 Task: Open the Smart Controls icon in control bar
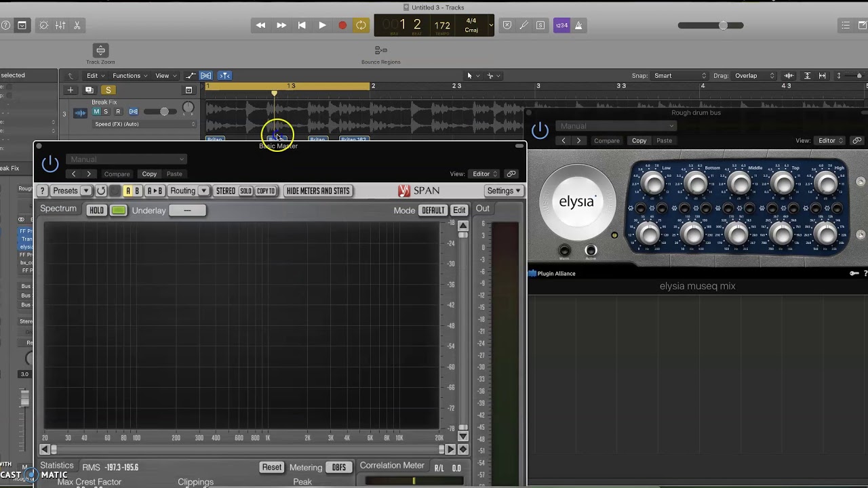(44, 25)
